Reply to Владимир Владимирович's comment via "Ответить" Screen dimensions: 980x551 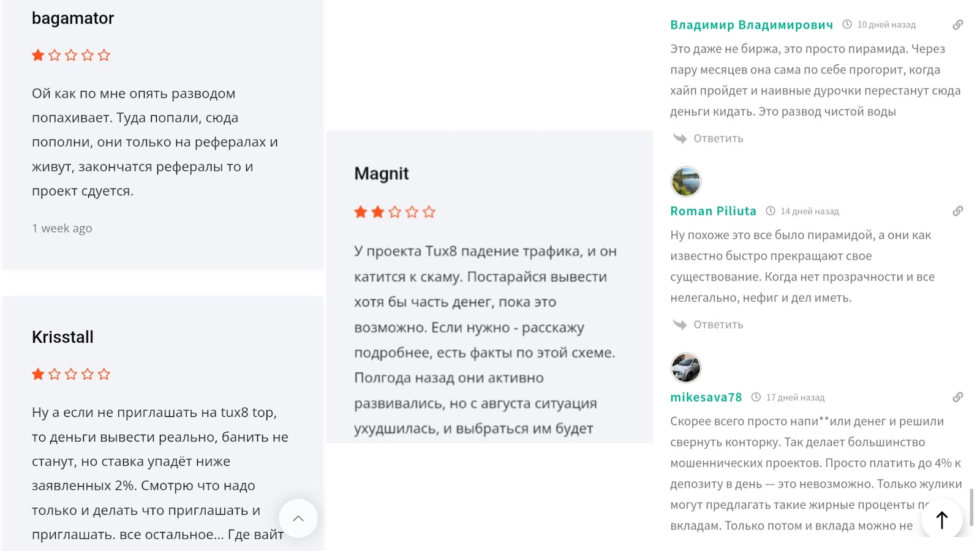(x=718, y=138)
